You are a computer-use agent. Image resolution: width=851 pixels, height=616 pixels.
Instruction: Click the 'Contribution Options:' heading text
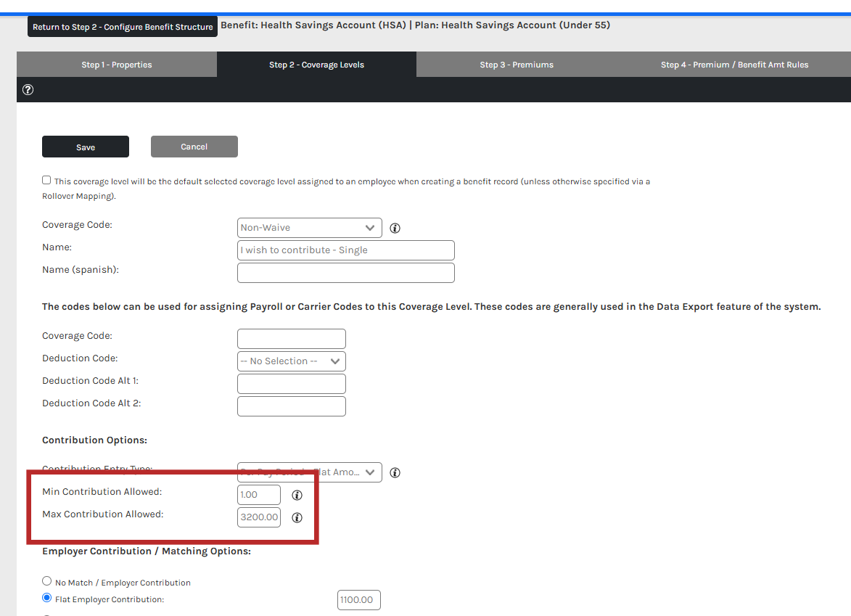94,440
